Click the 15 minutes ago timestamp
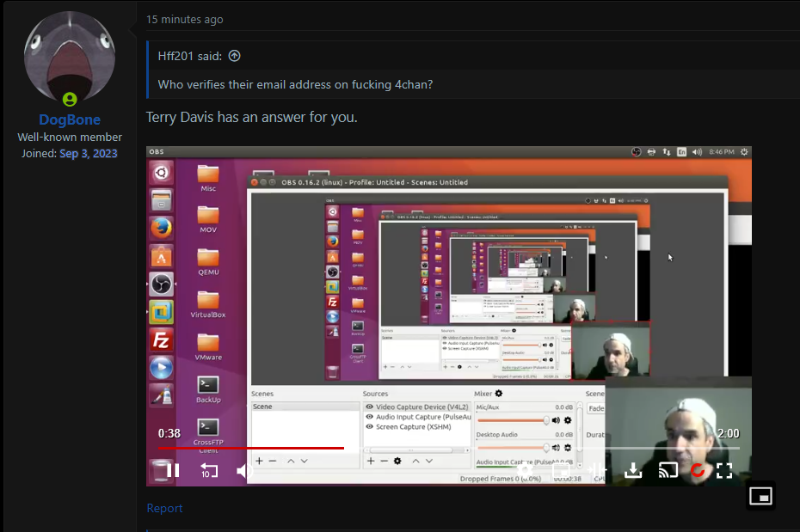 point(185,20)
